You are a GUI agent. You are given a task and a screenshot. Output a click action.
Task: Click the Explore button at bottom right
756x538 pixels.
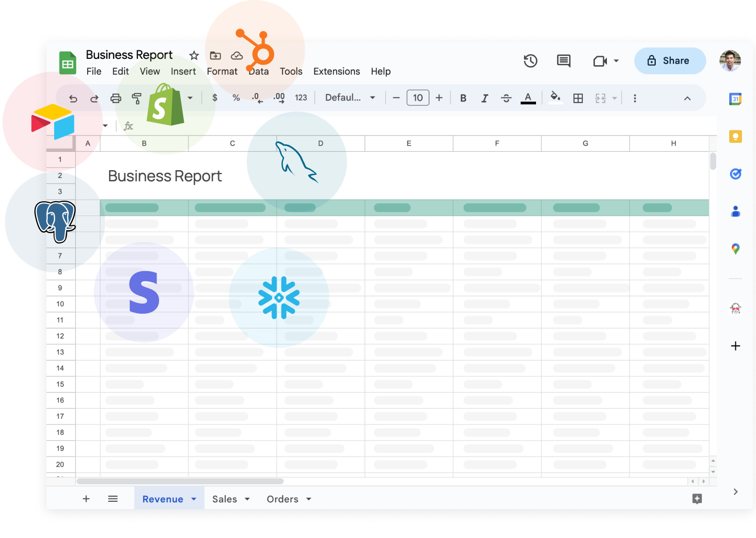(697, 499)
